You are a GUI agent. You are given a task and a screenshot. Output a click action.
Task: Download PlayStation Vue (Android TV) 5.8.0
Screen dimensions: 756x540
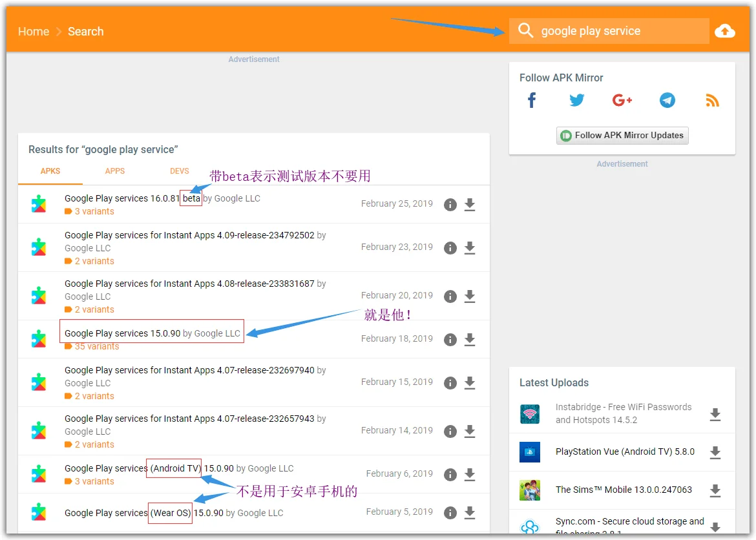pos(715,452)
